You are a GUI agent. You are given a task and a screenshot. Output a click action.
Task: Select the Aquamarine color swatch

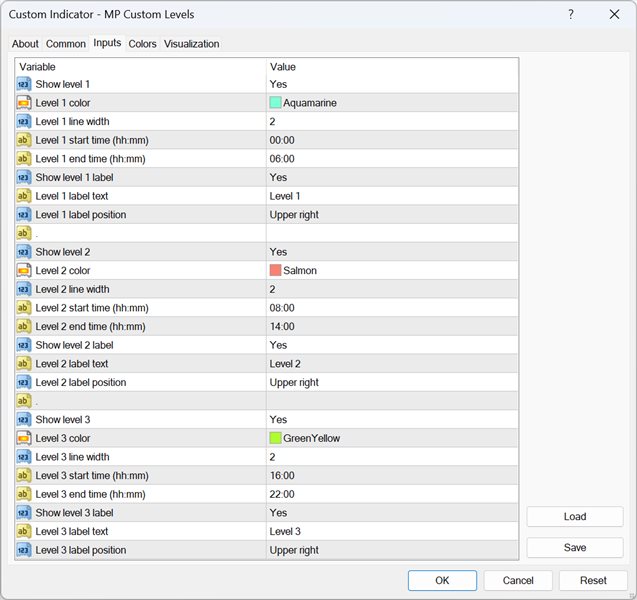[275, 103]
